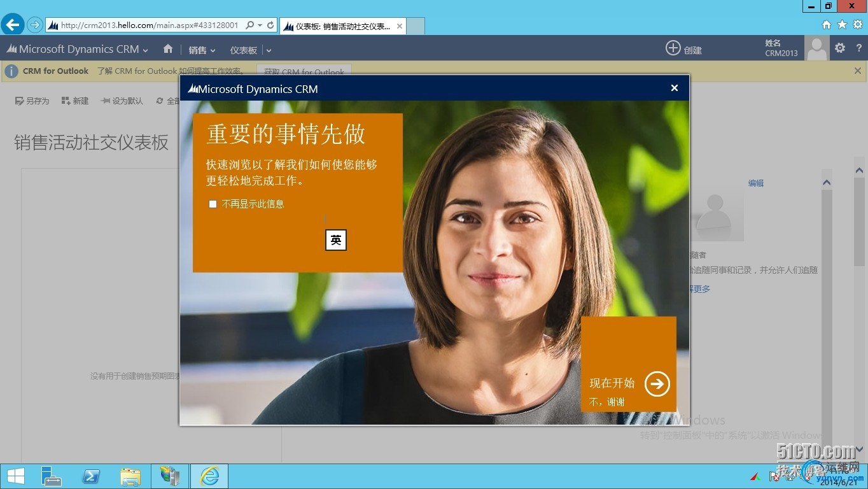Close the Microsoft Dynamics CRM welcome dialog
The height and width of the screenshot is (489, 868).
click(x=675, y=88)
